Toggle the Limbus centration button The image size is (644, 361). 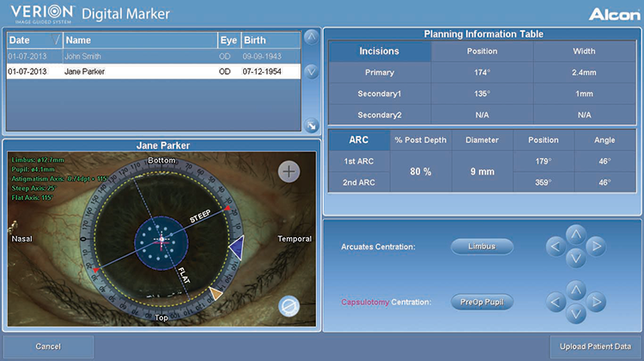482,248
